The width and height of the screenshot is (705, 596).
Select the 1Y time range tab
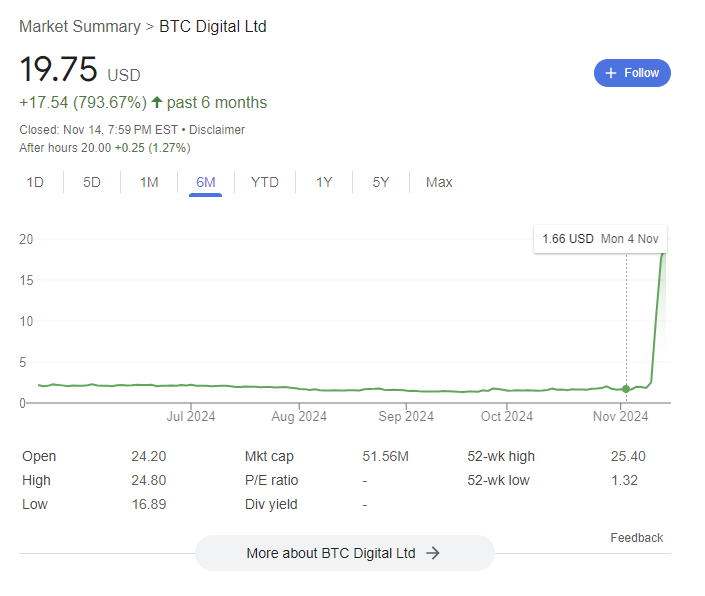pos(324,182)
